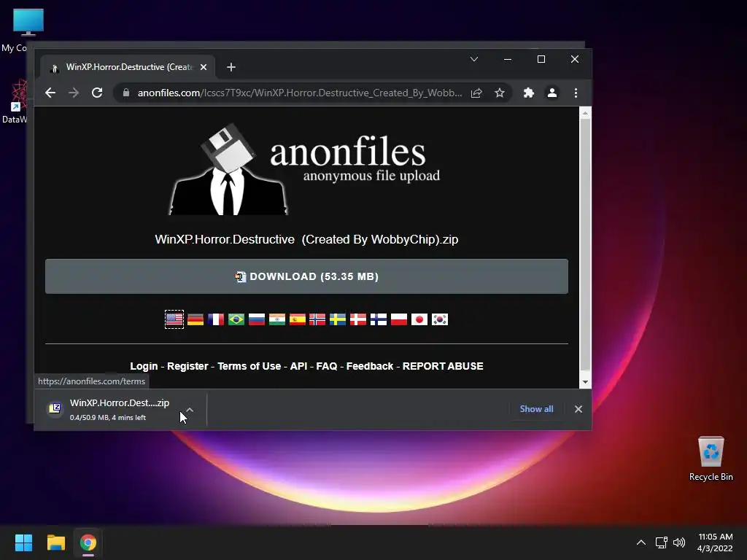Open the Chrome profile icon
This screenshot has height=560, width=747.
tap(552, 93)
